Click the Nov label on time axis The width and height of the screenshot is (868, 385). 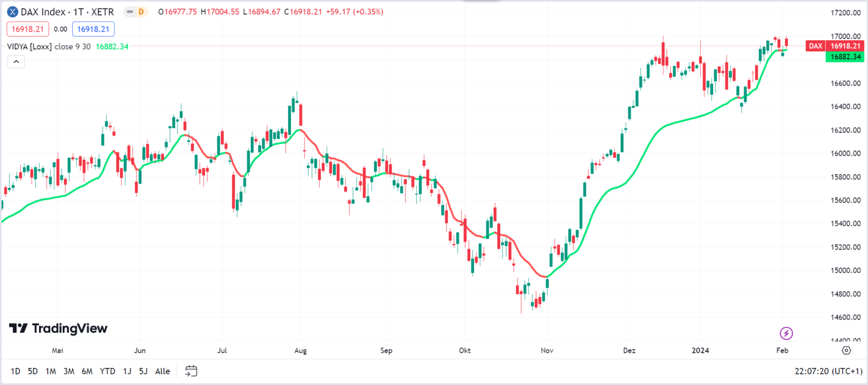(x=546, y=351)
